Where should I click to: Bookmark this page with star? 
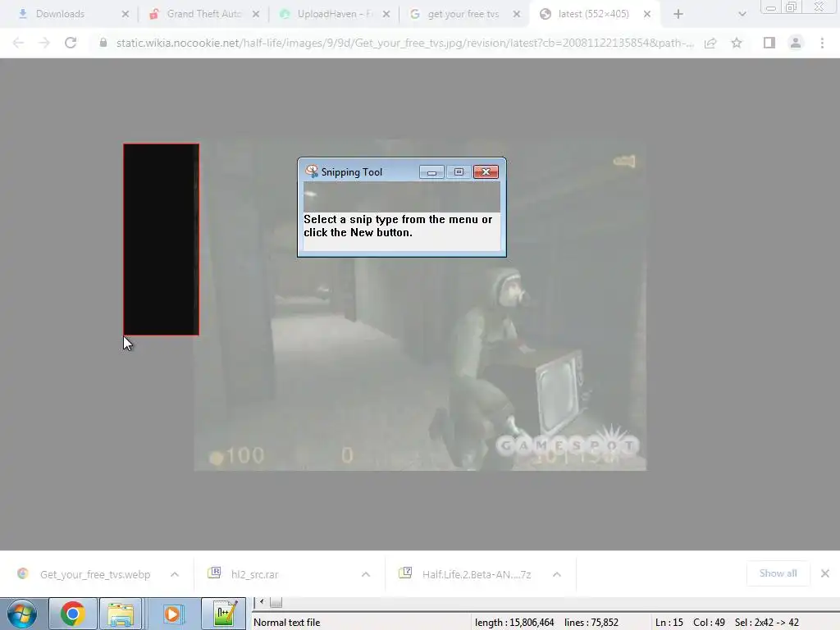click(x=737, y=43)
